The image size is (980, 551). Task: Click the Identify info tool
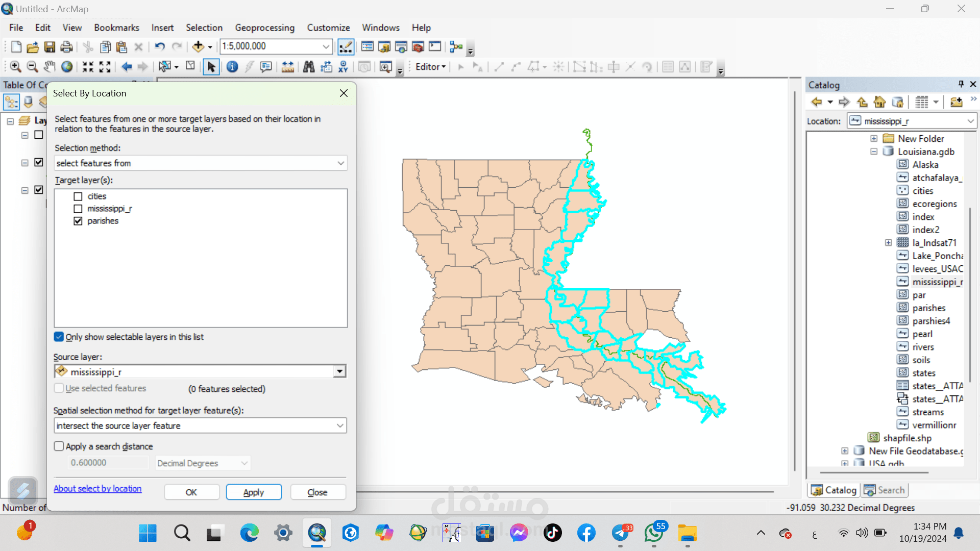tap(232, 67)
